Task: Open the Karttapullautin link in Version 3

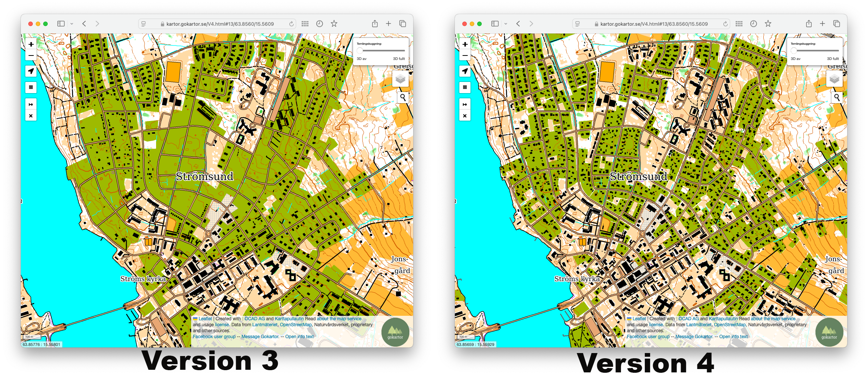Action: click(289, 319)
